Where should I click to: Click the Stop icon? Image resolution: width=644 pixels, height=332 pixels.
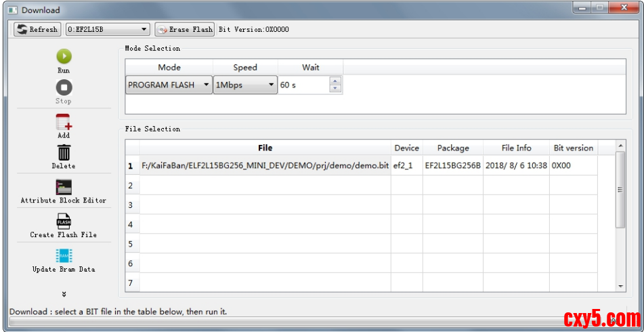point(64,87)
